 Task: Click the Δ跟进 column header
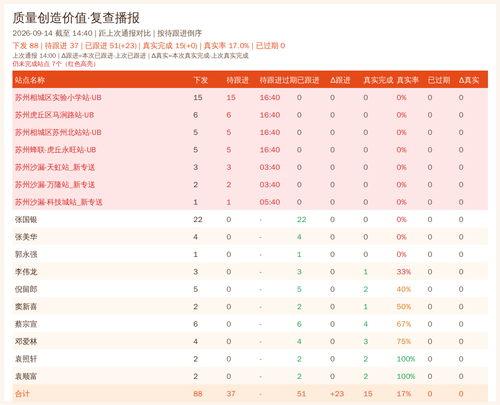click(340, 80)
